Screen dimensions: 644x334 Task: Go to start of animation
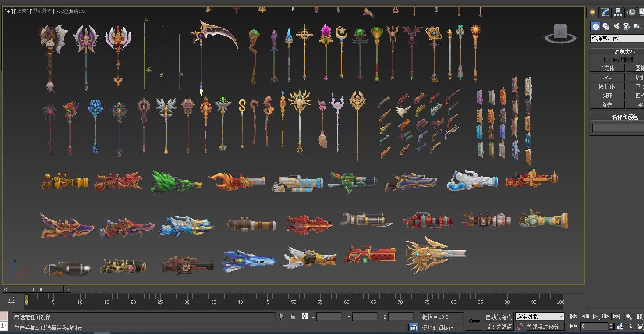[x=574, y=316]
